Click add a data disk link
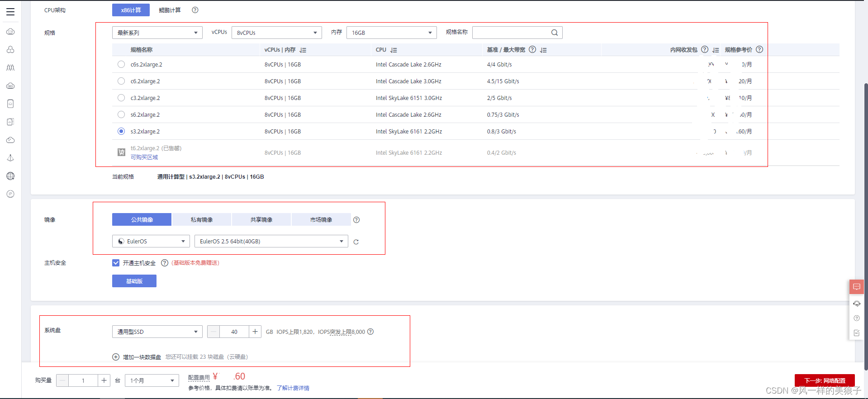 tap(142, 357)
